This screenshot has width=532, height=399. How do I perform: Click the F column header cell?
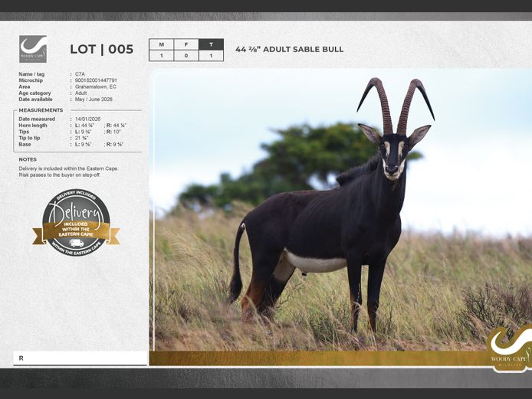click(186, 44)
